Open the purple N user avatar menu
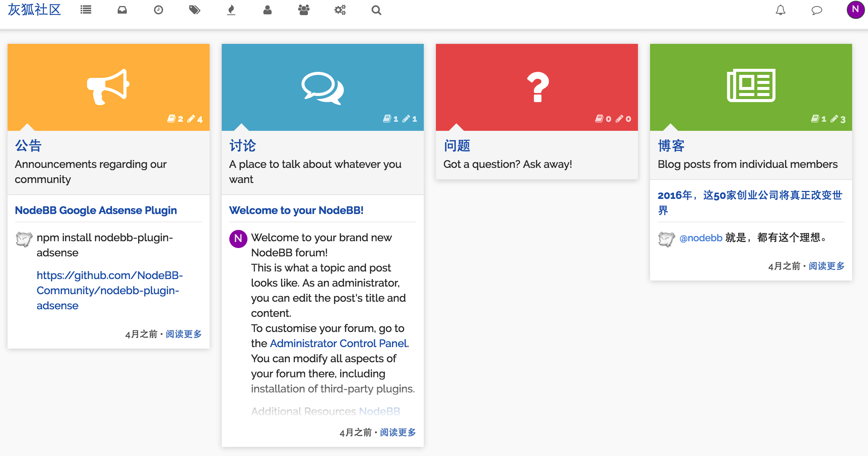Viewport: 868px width, 456px height. pos(855,9)
